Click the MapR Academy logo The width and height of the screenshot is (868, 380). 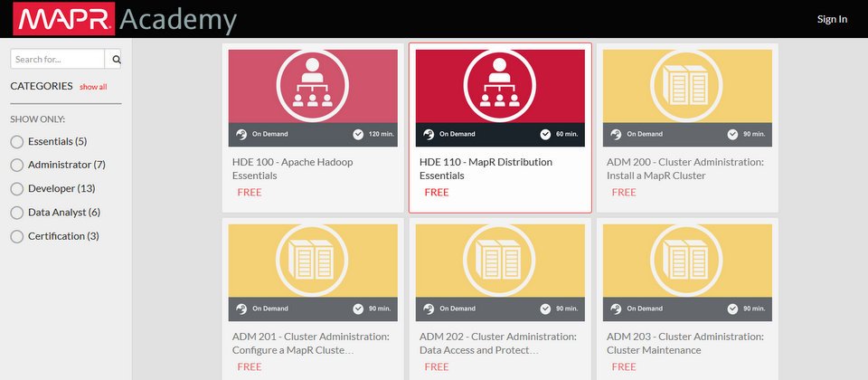[125, 19]
